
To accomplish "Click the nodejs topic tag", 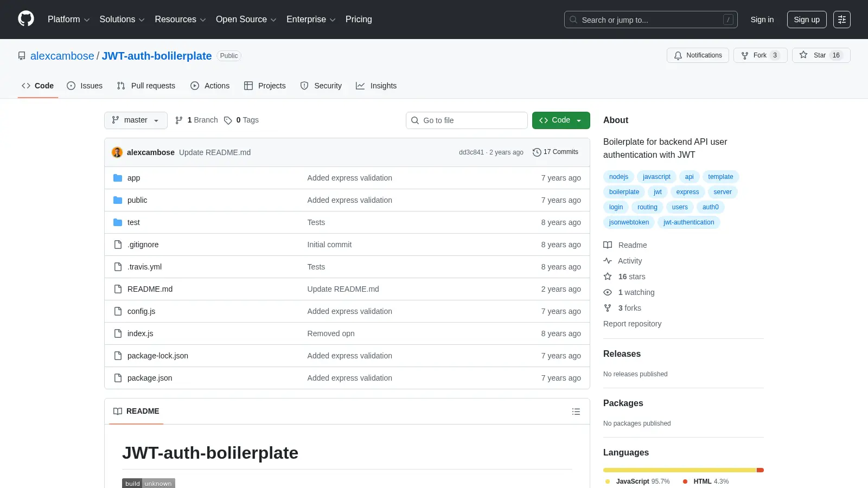I will [618, 177].
